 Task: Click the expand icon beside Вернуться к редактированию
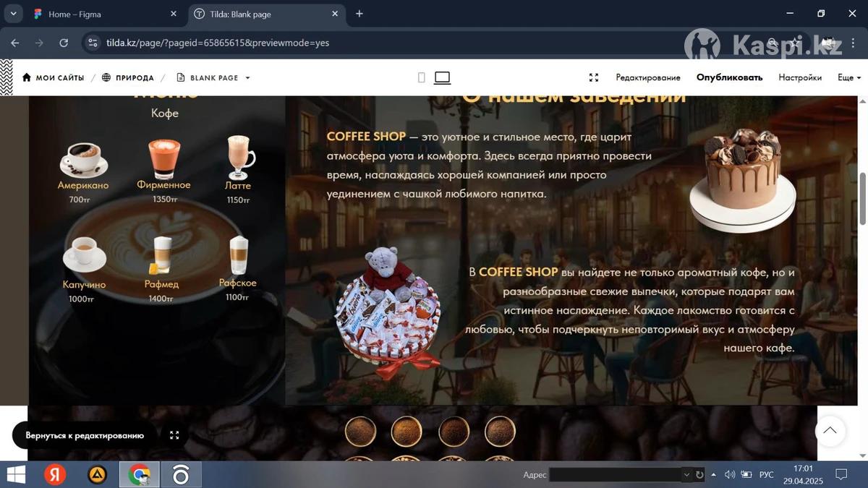[174, 435]
